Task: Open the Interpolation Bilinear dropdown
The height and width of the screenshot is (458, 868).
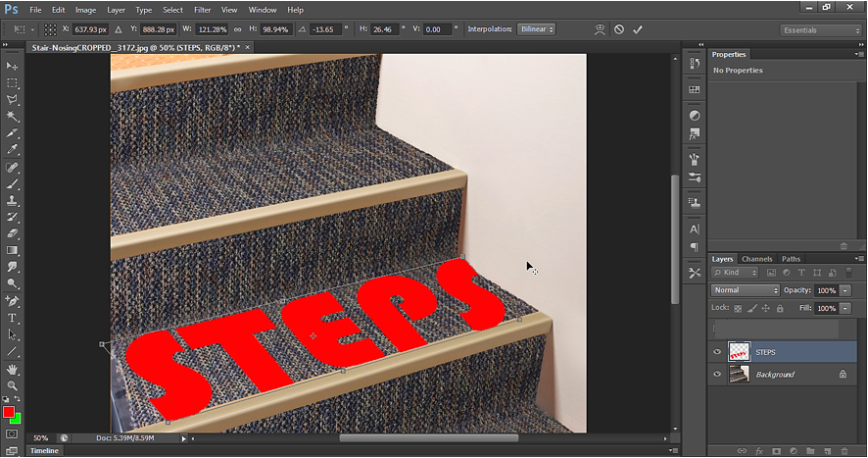Action: 537,29
